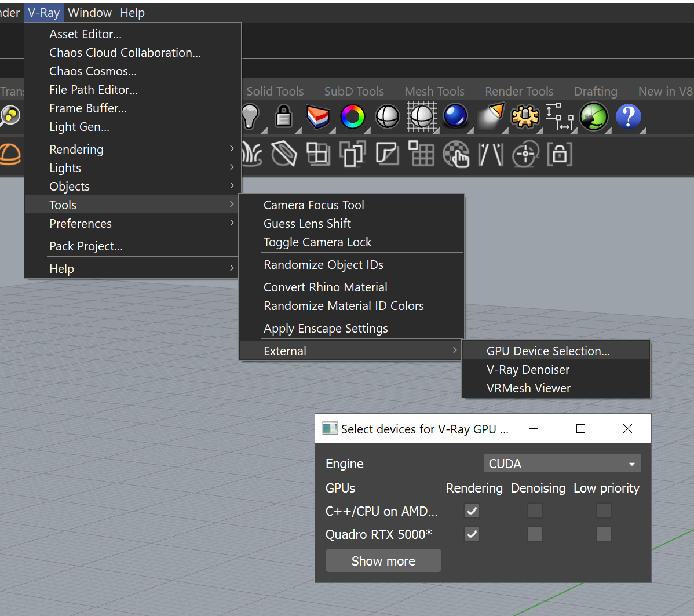Click the bracketed padlock icon
Screen dimensions: 694x616
(x=560, y=154)
